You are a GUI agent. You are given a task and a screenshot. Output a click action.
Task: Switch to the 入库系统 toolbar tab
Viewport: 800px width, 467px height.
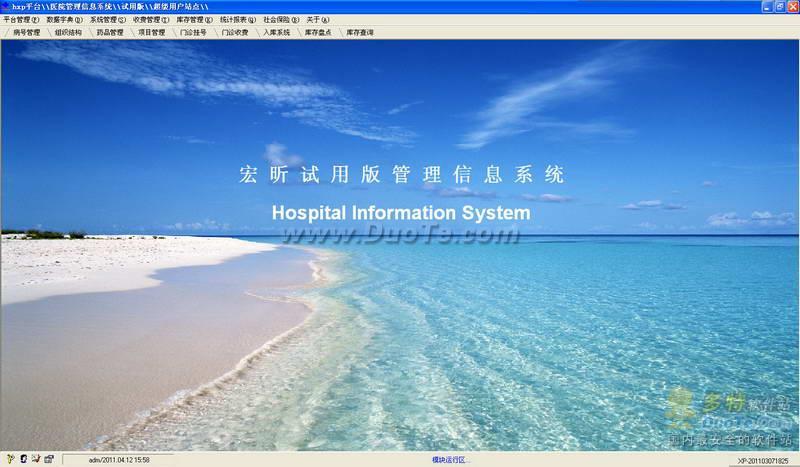click(277, 32)
